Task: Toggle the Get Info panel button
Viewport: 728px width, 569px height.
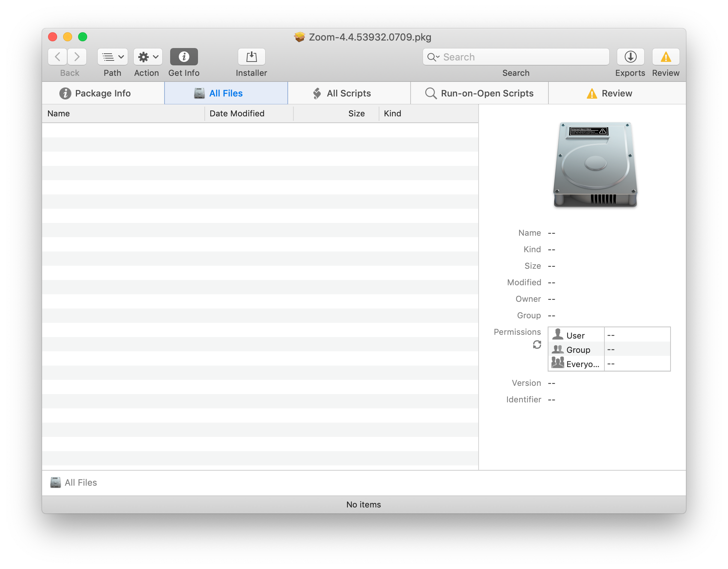Action: [184, 57]
